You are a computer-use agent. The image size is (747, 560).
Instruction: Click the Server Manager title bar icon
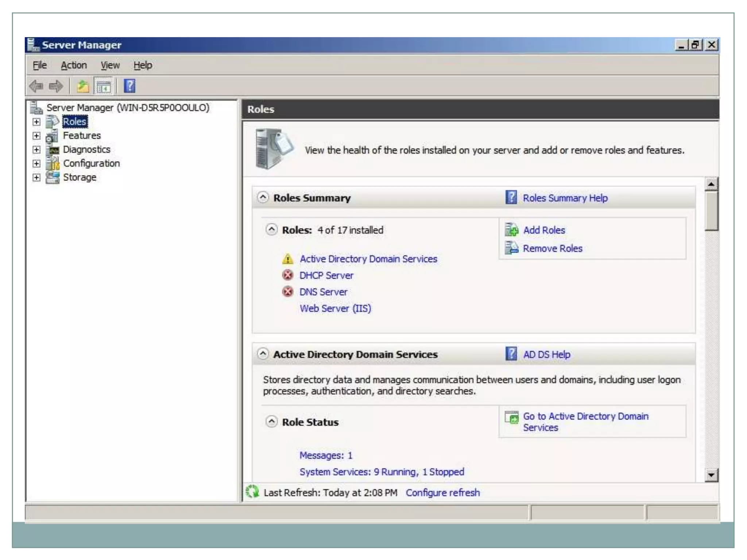[33, 44]
